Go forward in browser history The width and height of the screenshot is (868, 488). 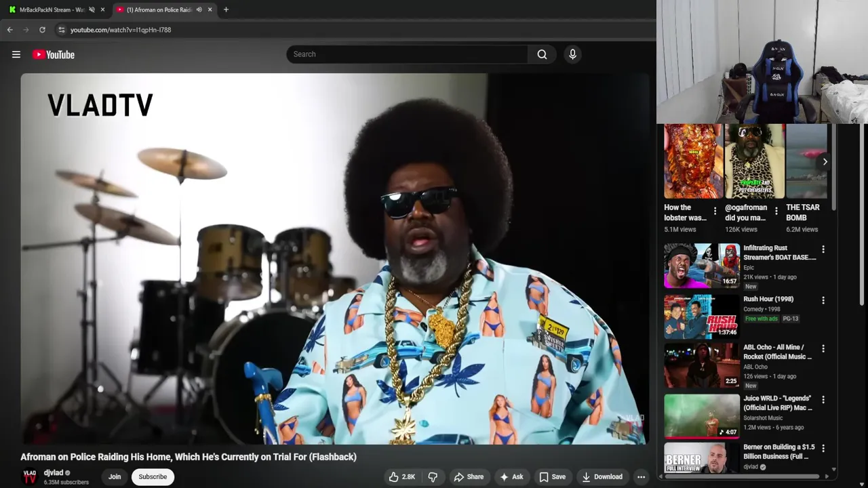26,30
